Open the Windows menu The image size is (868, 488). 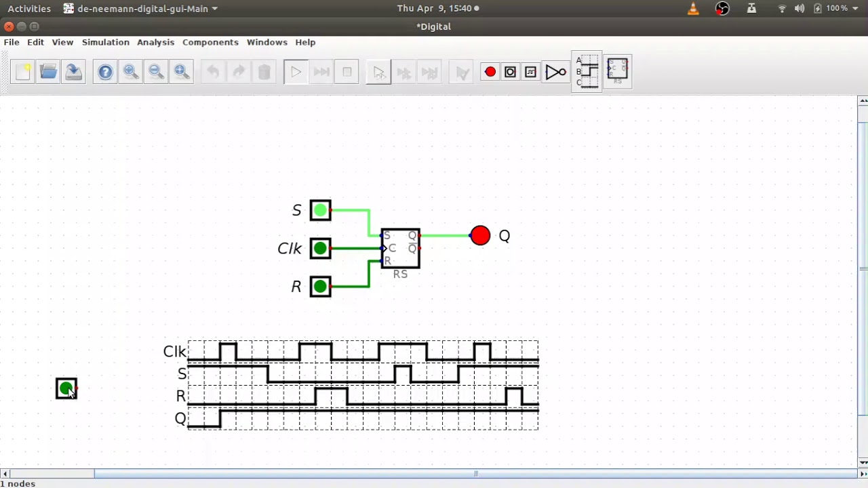click(267, 42)
